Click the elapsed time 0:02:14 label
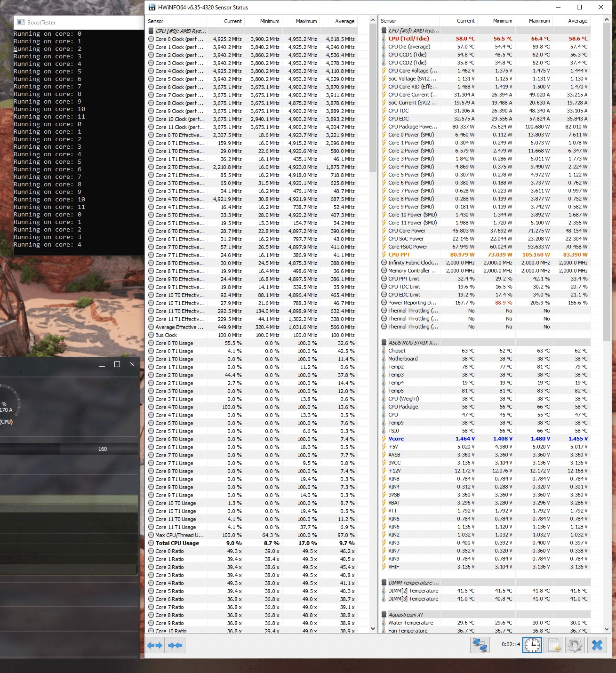Image resolution: width=616 pixels, height=673 pixels. click(511, 645)
